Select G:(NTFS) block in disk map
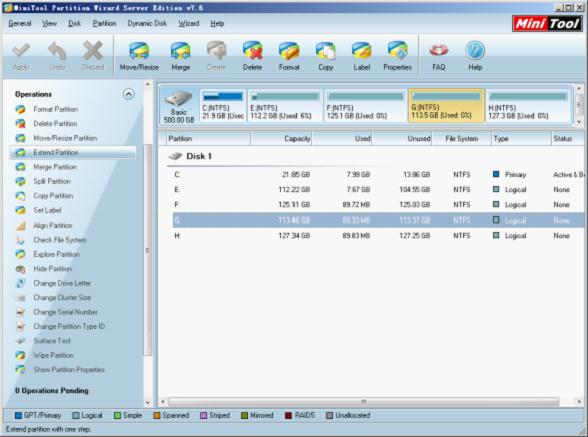588x437 pixels. pos(446,105)
